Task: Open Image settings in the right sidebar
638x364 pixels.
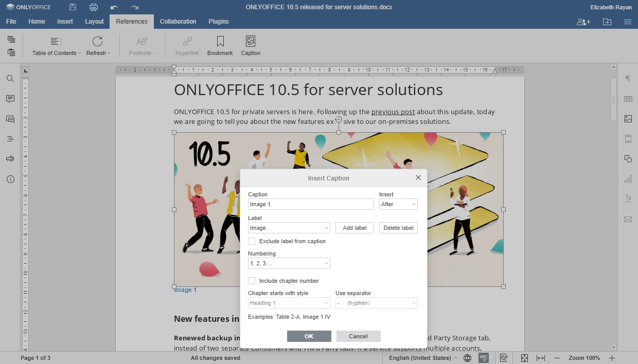Action: click(628, 119)
